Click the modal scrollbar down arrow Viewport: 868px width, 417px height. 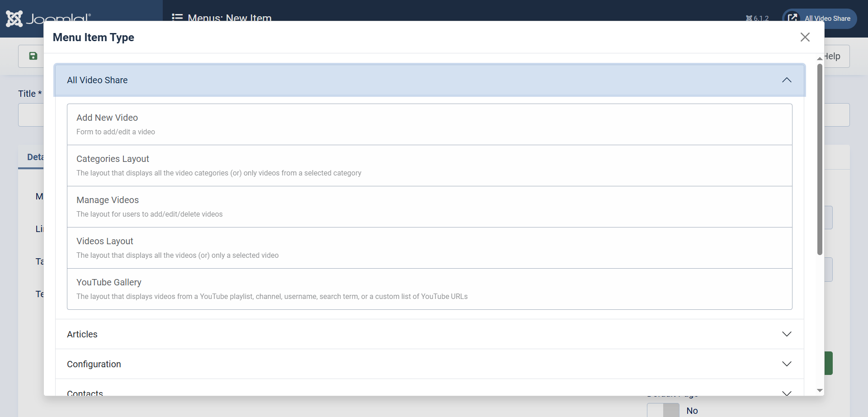(820, 390)
